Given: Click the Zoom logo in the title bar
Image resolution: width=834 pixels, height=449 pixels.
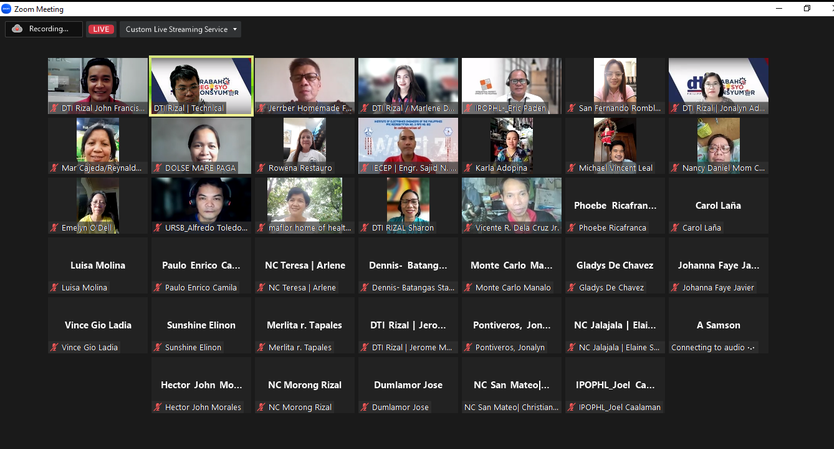Looking at the screenshot, I should pyautogui.click(x=7, y=8).
